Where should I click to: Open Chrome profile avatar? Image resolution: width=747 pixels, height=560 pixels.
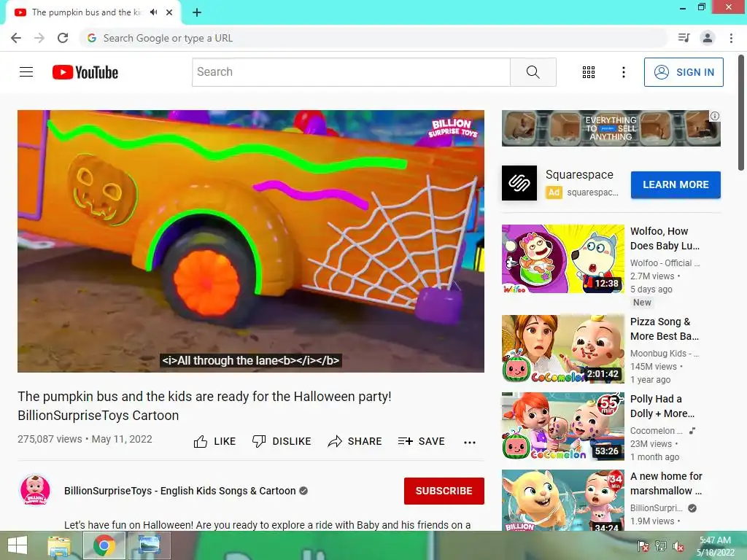[708, 38]
